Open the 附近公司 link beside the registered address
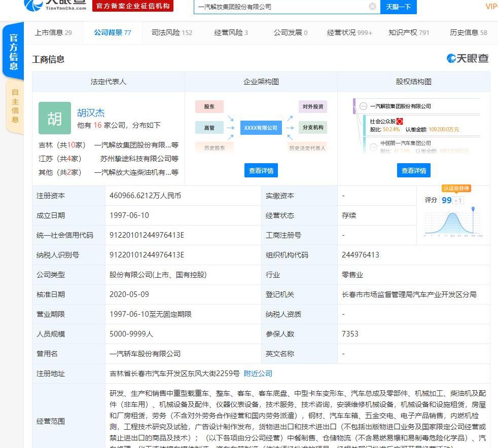The height and width of the screenshot is (448, 498). (258, 374)
